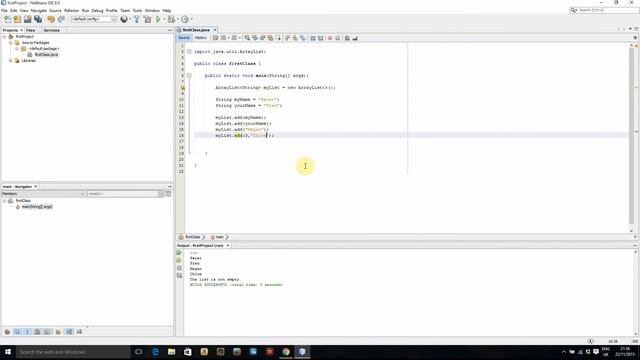Screen dimensions: 640x360
Task: Click the Clean and Build Project icon
Action: [147, 19]
